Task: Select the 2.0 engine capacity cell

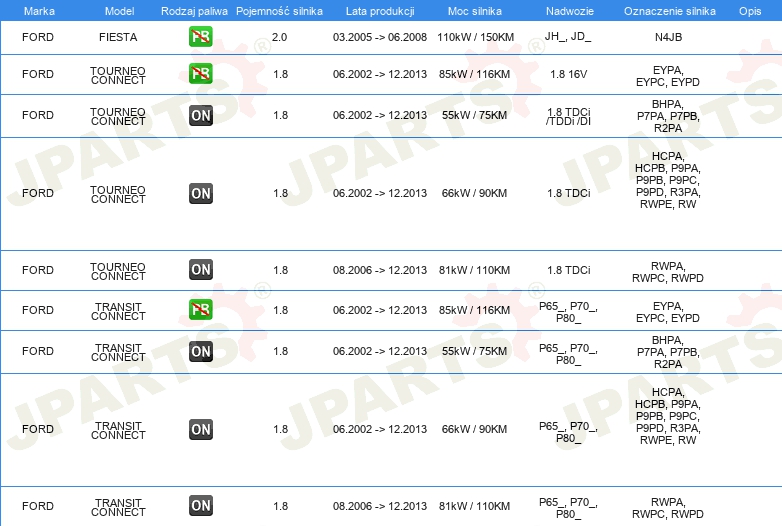Action: [279, 37]
